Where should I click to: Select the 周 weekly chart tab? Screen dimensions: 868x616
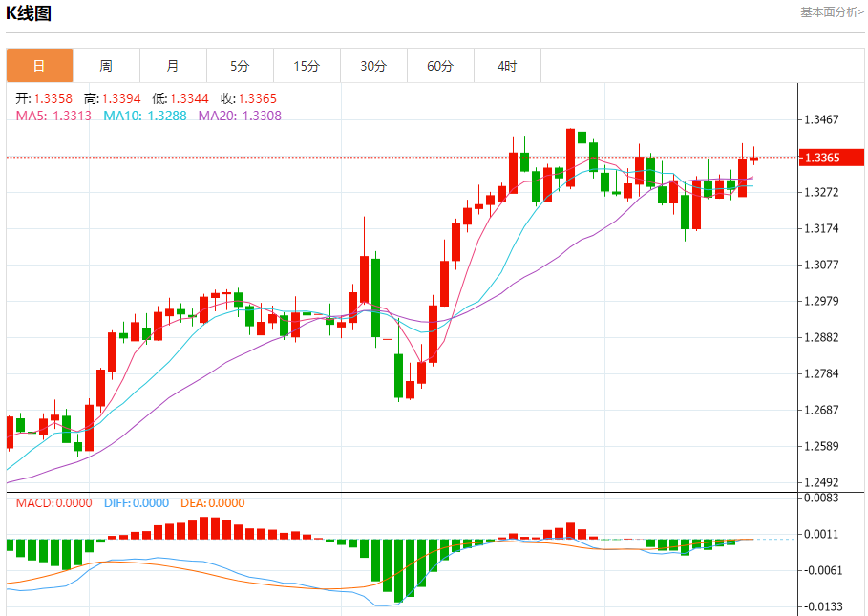click(106, 66)
